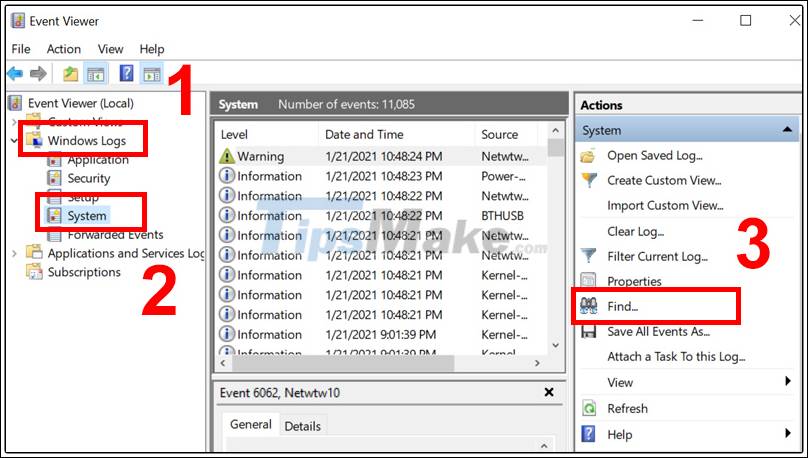Click the Refresh action text
808x458 pixels.
pyautogui.click(x=627, y=409)
